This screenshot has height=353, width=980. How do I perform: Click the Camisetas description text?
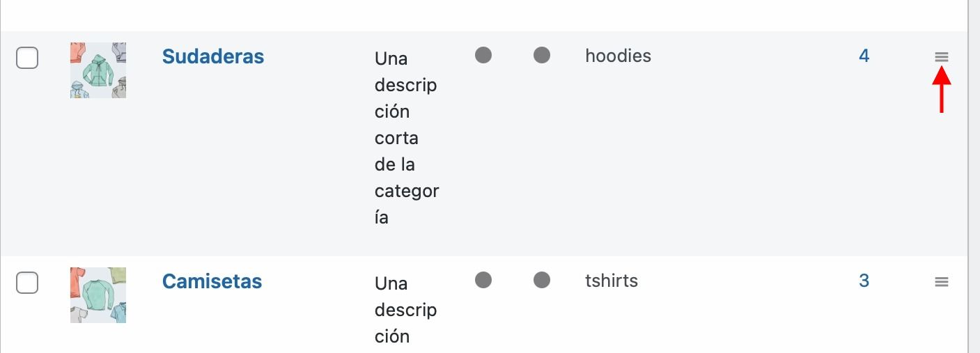[406, 310]
